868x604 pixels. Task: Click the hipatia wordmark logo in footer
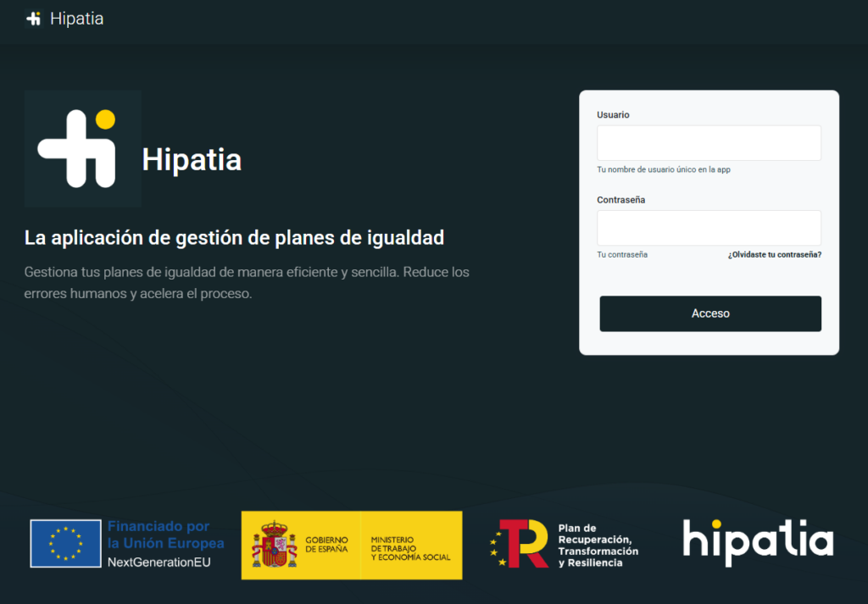(758, 543)
